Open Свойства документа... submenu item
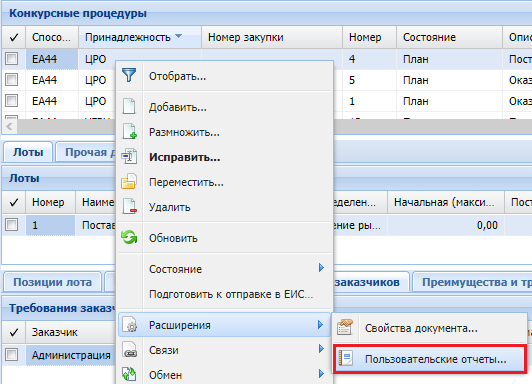Viewport: 532px width, 384px height. coord(430,328)
